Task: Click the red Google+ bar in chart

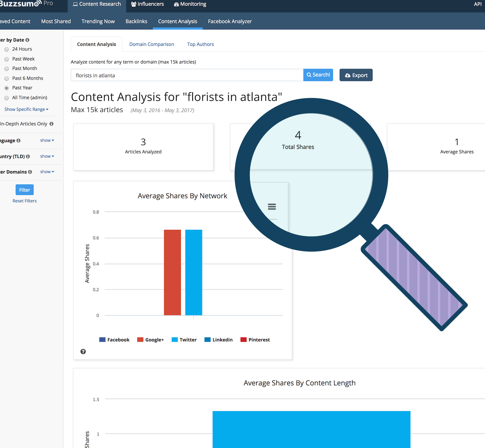Action: [172, 272]
